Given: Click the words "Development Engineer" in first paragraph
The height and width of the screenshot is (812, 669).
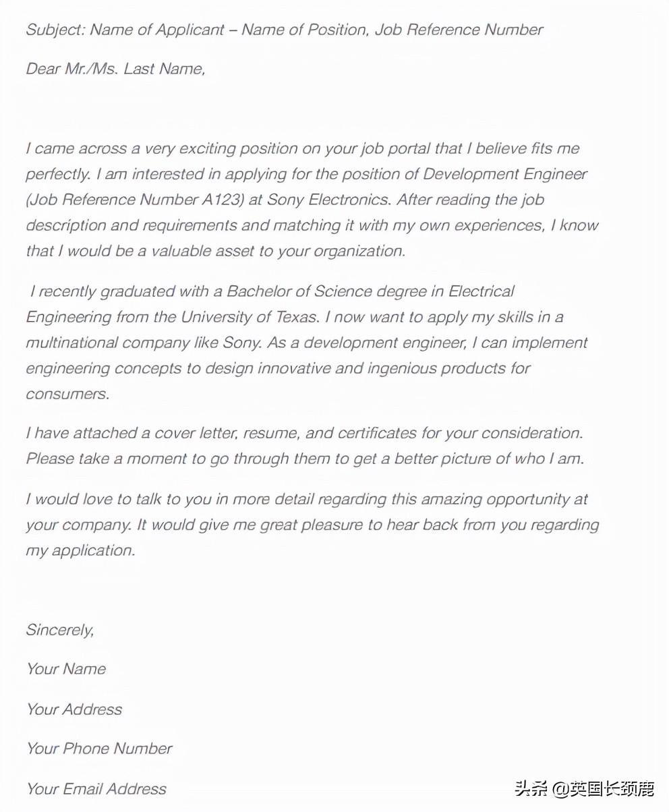Looking at the screenshot, I should pos(505,174).
